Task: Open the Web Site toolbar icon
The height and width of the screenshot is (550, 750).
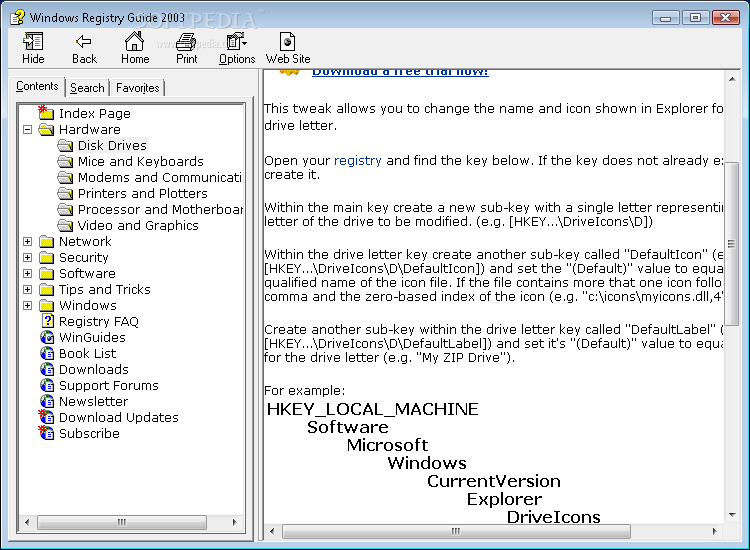Action: (287, 42)
